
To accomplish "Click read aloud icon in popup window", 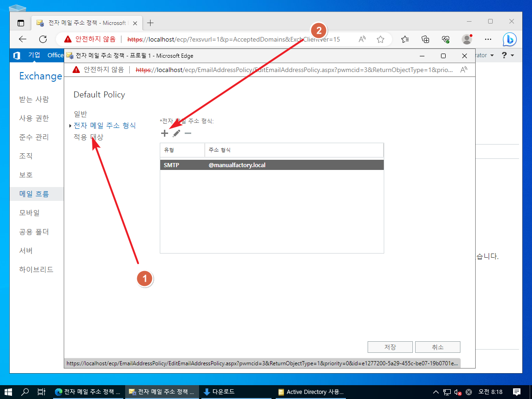I will click(464, 70).
